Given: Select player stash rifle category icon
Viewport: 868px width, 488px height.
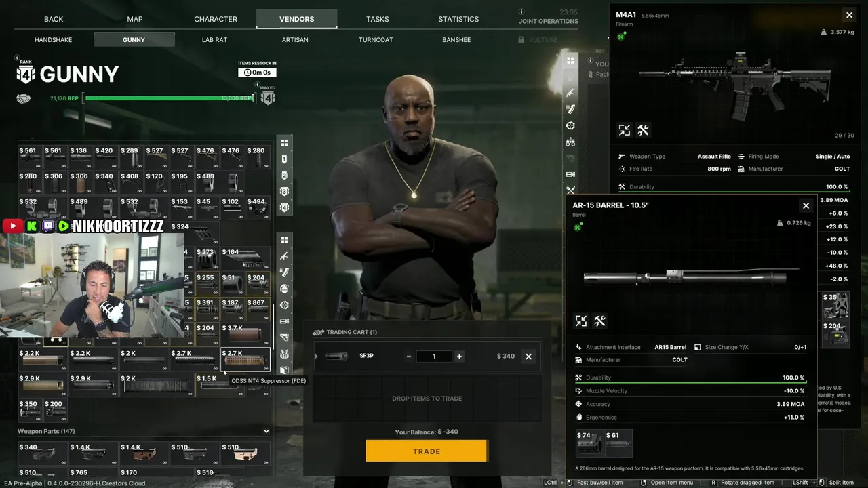Looking at the screenshot, I should pos(570,93).
